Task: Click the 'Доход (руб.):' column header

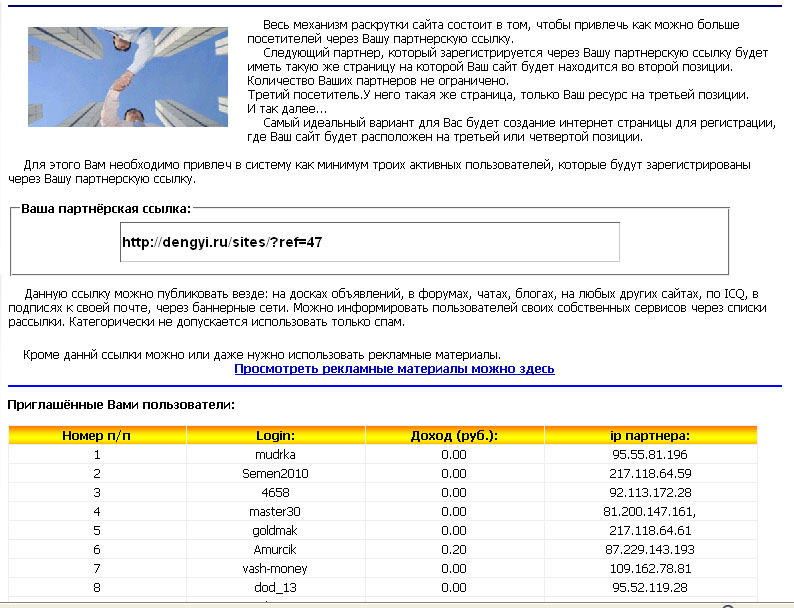Action: [x=454, y=435]
